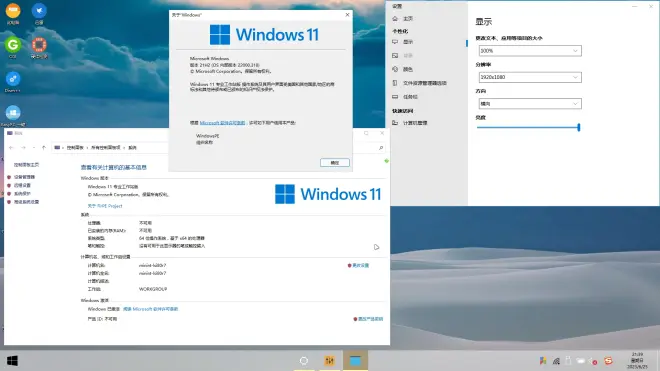660x371 pixels.
Task: Click the Sogou input method tray icon
Action: click(608, 361)
